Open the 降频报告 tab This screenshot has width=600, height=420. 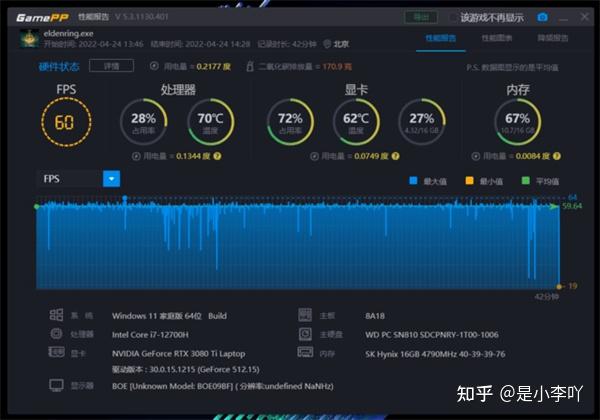pos(553,38)
